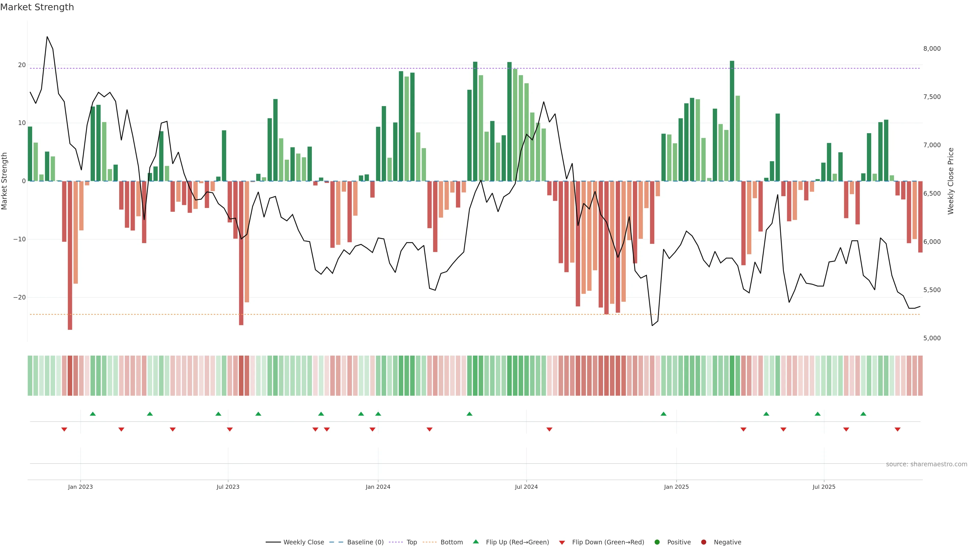Click the Positive green circle legend icon
Screen dimensions: 980x551
pos(657,542)
